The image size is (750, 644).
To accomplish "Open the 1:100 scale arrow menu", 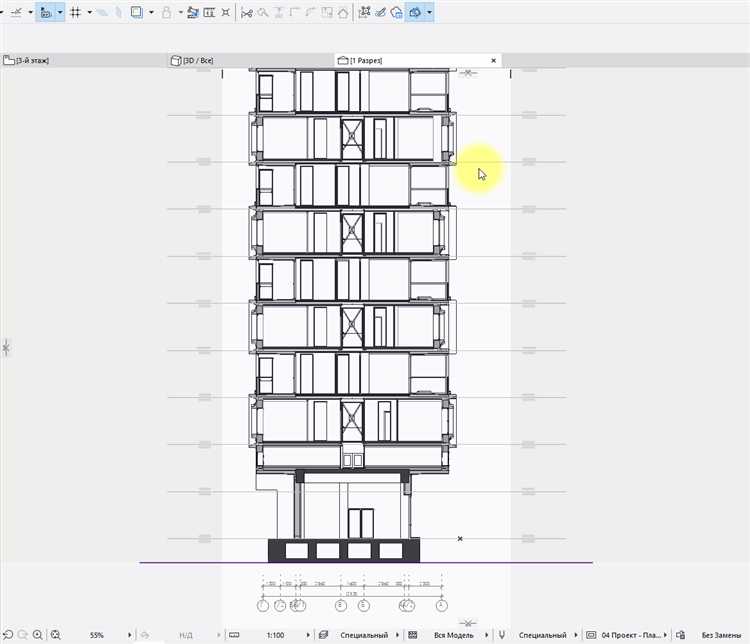I will (x=308, y=635).
